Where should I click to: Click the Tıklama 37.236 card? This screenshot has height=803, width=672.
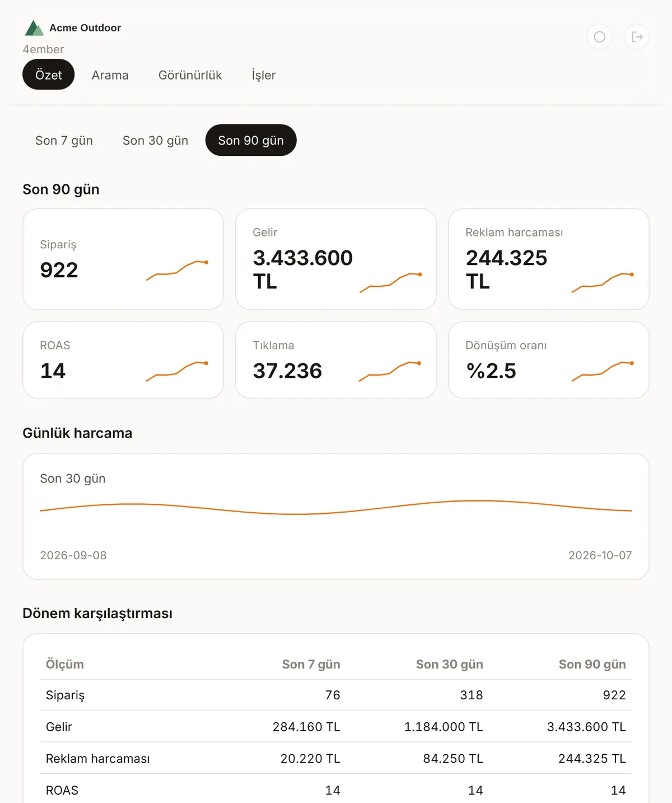[336, 360]
